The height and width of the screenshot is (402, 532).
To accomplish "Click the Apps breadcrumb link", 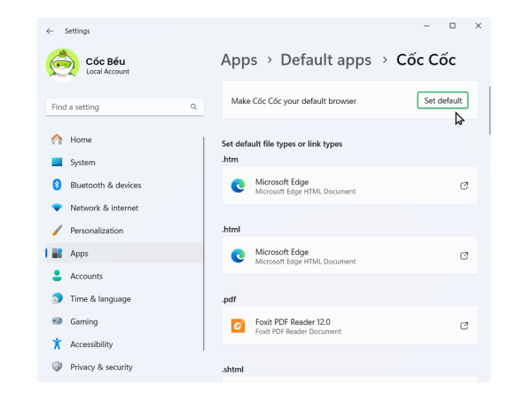I will click(239, 60).
